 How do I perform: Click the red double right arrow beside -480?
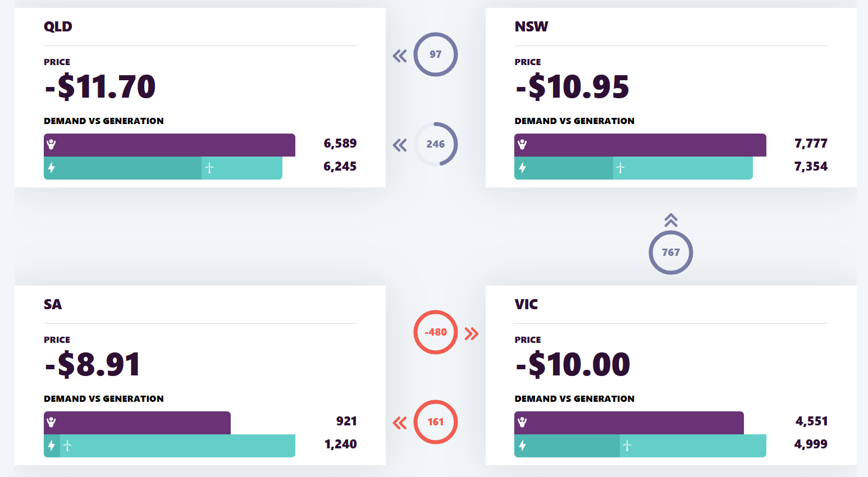click(472, 334)
